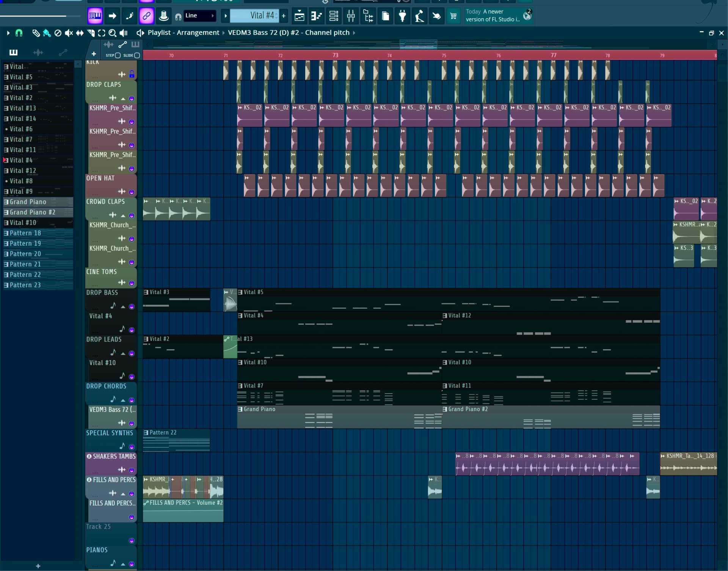Open the Playlist view button
The width and height of the screenshot is (728, 571).
point(299,16)
